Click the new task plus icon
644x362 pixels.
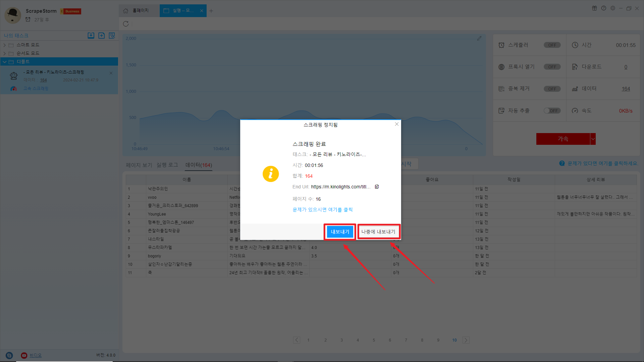(x=101, y=36)
